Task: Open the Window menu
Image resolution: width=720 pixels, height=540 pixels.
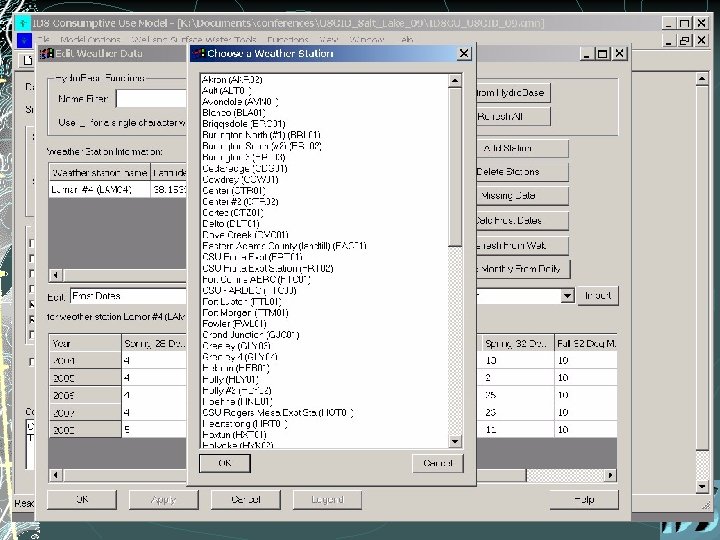Action: (x=366, y=39)
